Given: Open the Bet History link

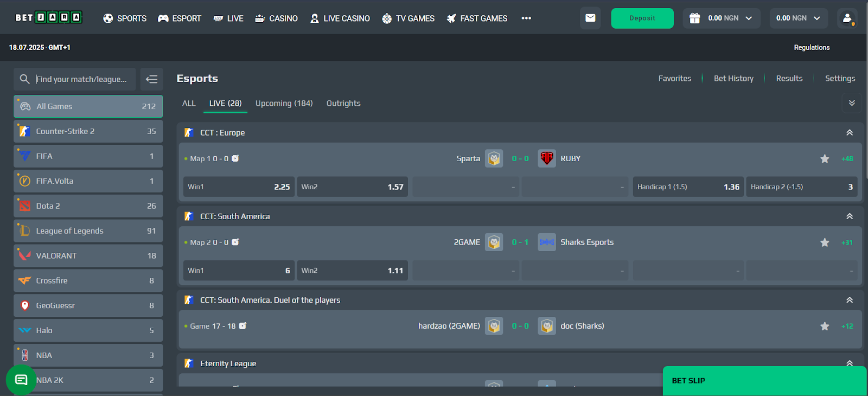Looking at the screenshot, I should tap(733, 78).
